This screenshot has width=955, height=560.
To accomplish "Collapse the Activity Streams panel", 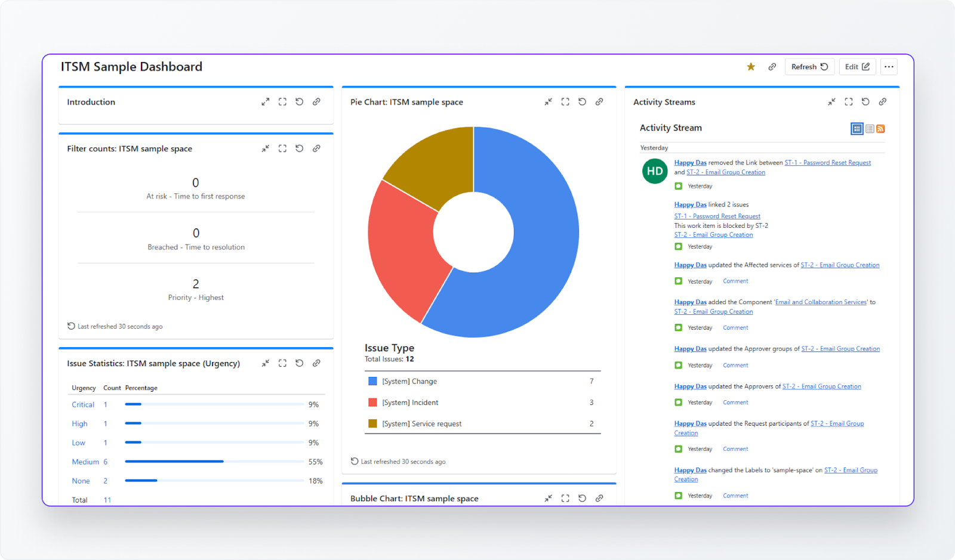I will 831,101.
